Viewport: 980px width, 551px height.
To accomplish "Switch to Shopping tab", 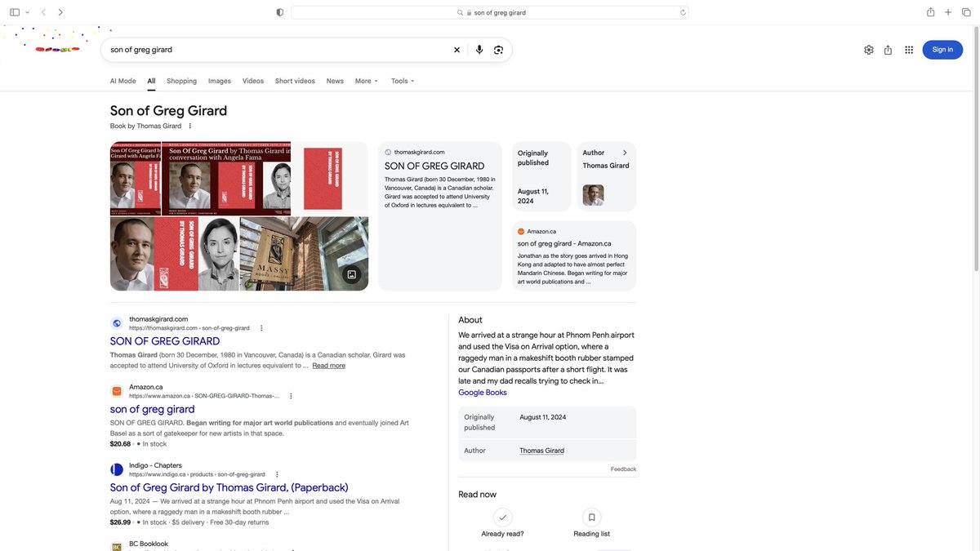I will coord(181,81).
